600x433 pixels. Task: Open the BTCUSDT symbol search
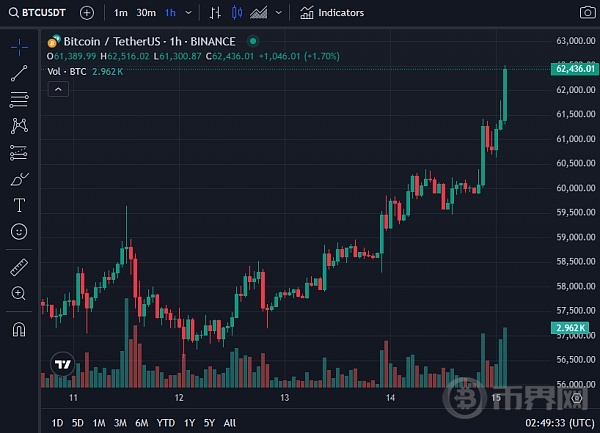[37, 13]
